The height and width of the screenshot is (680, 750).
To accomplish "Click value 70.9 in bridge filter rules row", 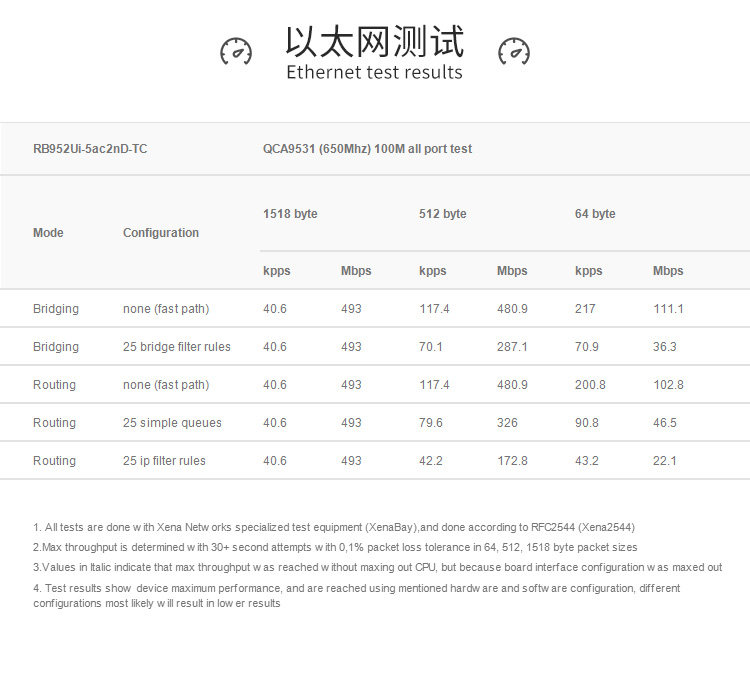I will point(586,347).
